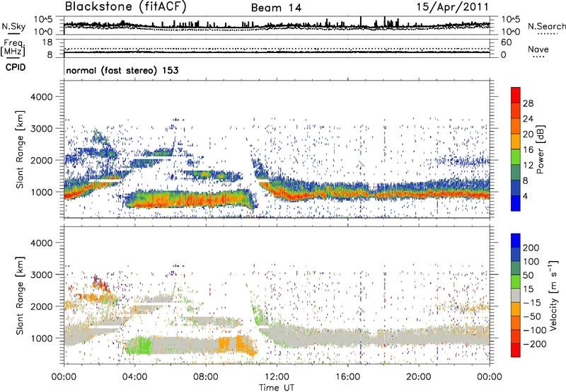
Task: Click the orange segment of Velocity colorbar
Action: pos(516,309)
